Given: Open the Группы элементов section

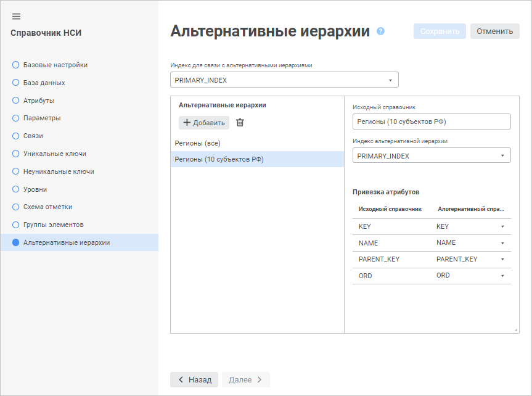Looking at the screenshot, I should pos(53,225).
